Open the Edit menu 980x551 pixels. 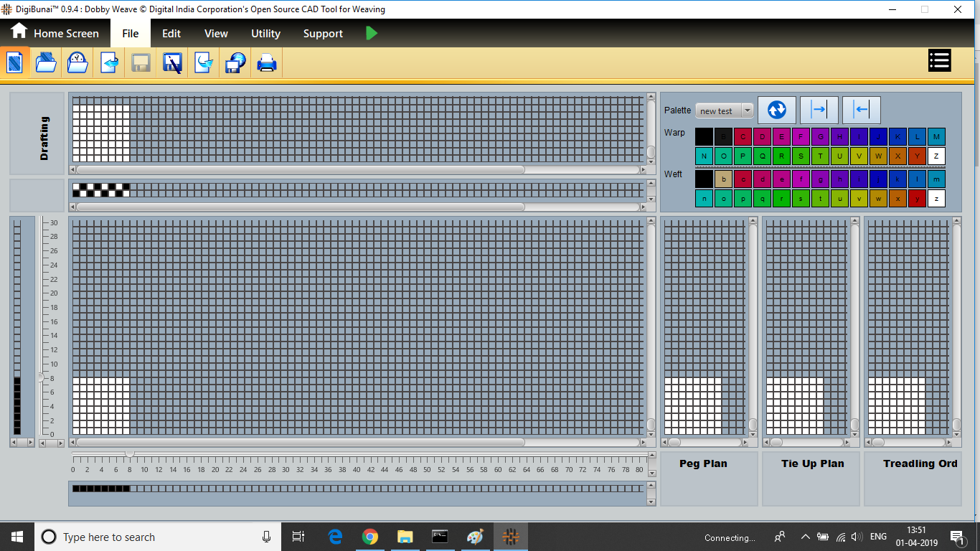point(171,34)
